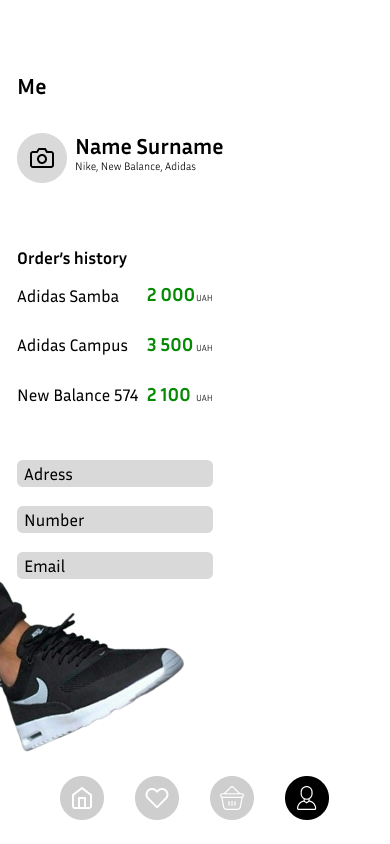Click the black Nike sneaker image
The width and height of the screenshot is (390, 844).
coord(91,667)
